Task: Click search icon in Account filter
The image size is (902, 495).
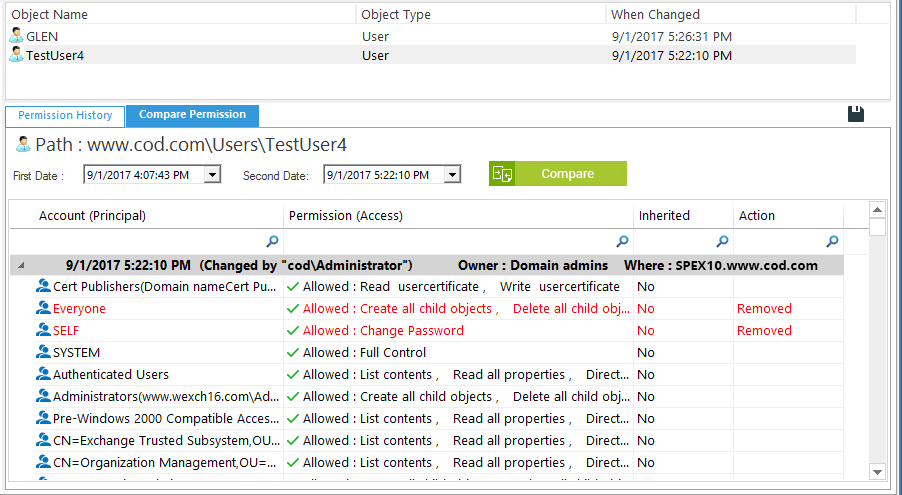Action: click(273, 241)
